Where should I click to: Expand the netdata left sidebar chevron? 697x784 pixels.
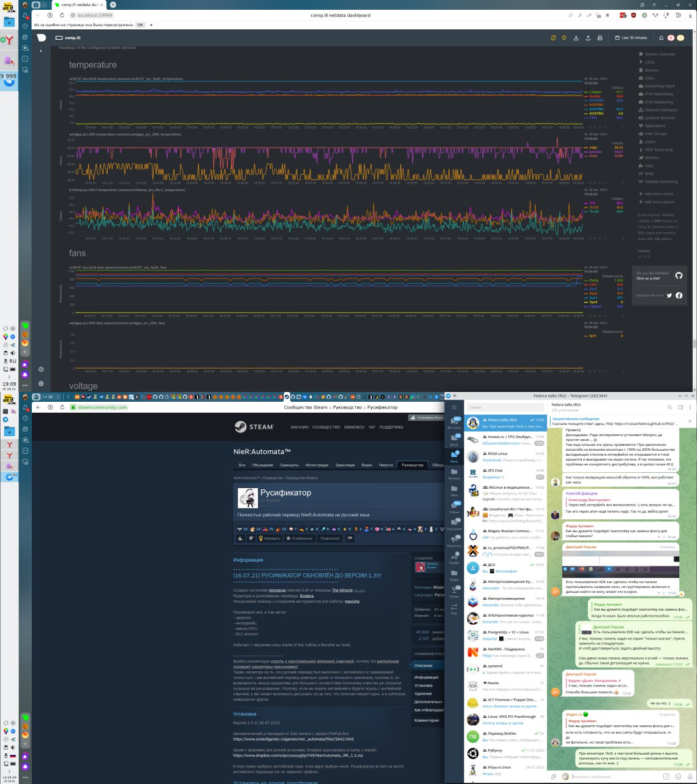pos(41,51)
